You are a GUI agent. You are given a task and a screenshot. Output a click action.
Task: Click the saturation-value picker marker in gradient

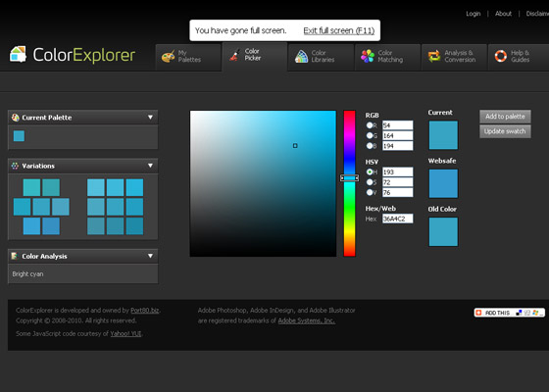(295, 146)
